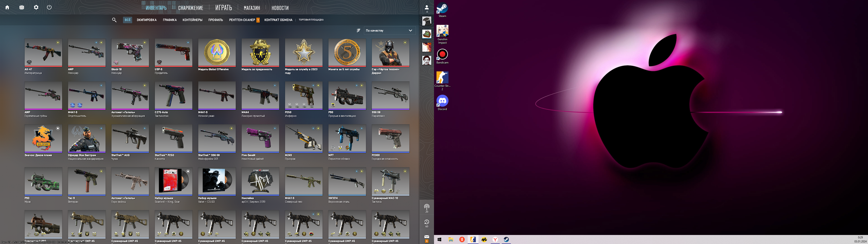Image resolution: width=868 pixels, height=244 pixels.
Task: Open the 'ИНВЕНТАРЬ' main tab
Action: [156, 8]
